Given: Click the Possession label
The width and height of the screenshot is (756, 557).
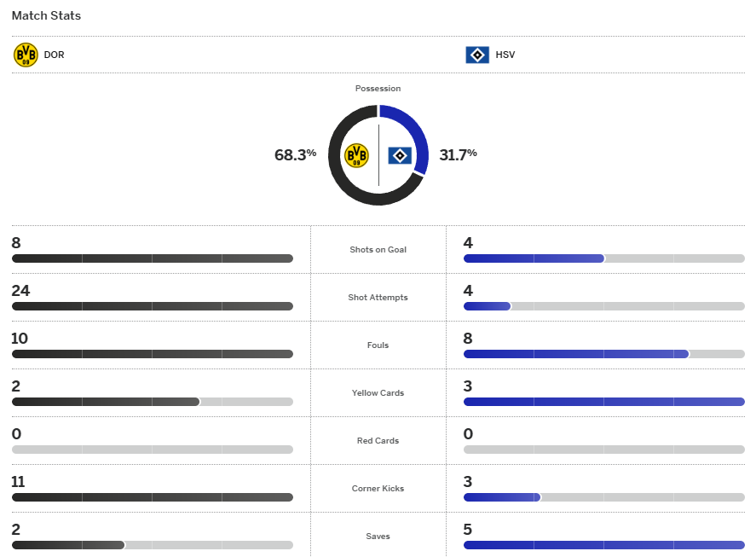Looking at the screenshot, I should tap(378, 89).
